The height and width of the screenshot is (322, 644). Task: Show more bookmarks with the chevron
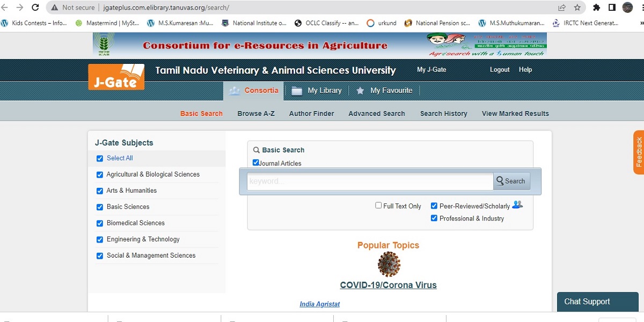(x=641, y=23)
